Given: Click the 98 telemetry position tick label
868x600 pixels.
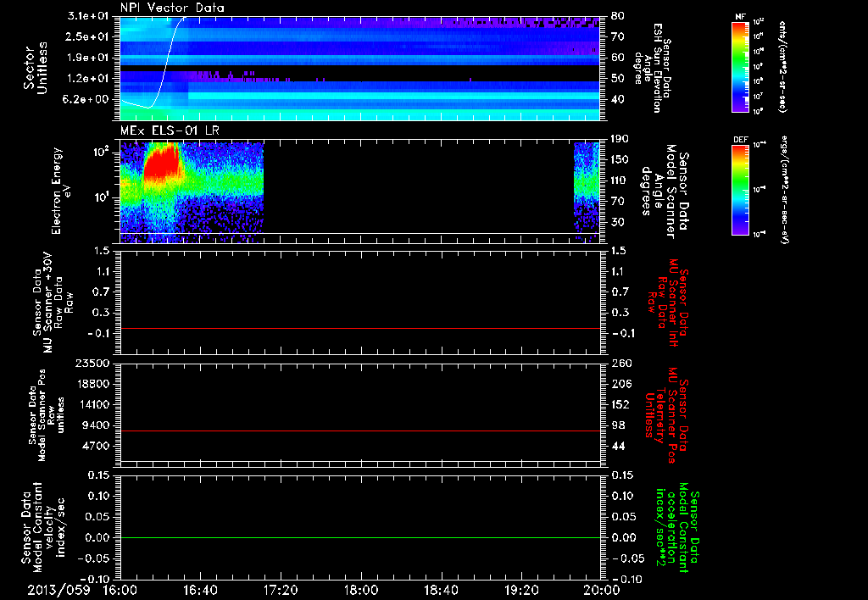Looking at the screenshot, I should tap(618, 425).
